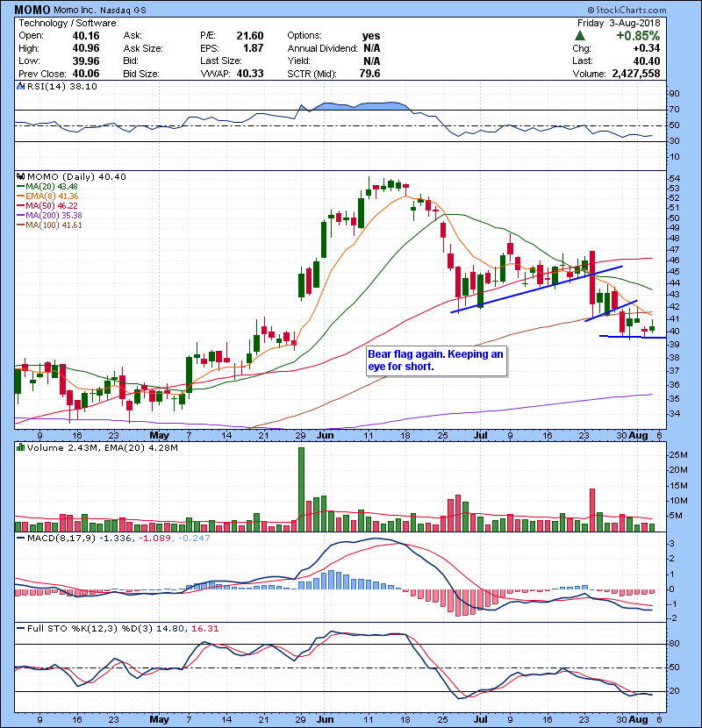Click the Momo Inc. company name

[75, 10]
